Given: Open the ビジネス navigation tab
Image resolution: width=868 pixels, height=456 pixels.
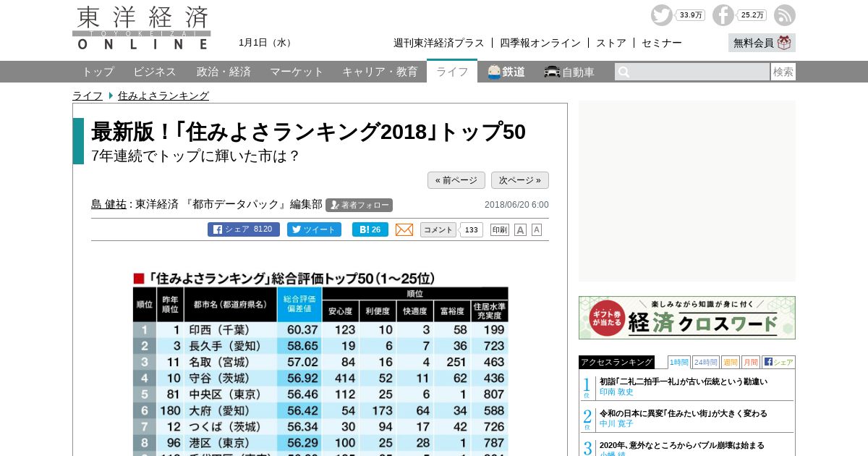Looking at the screenshot, I should pyautogui.click(x=155, y=72).
